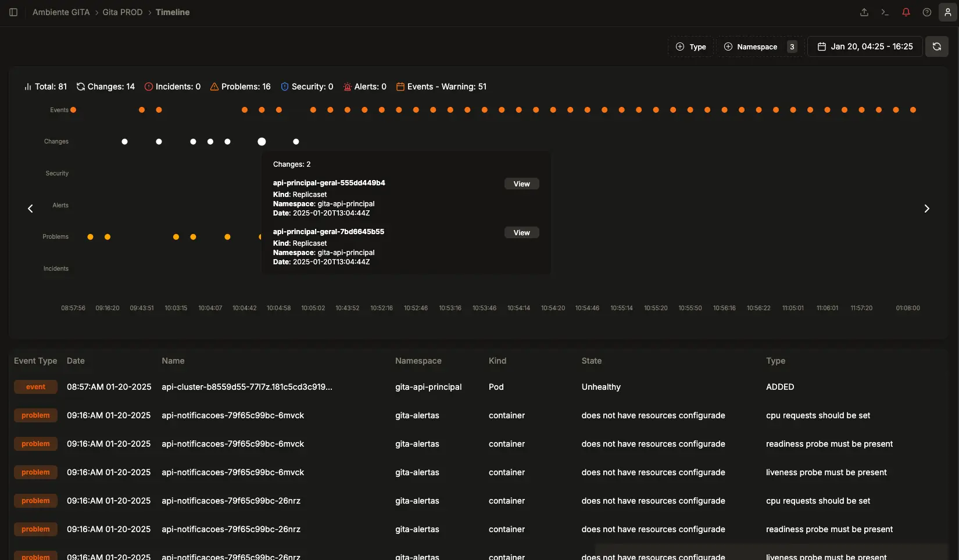Open the user profile icon
This screenshot has width=959, height=560.
point(948,12)
